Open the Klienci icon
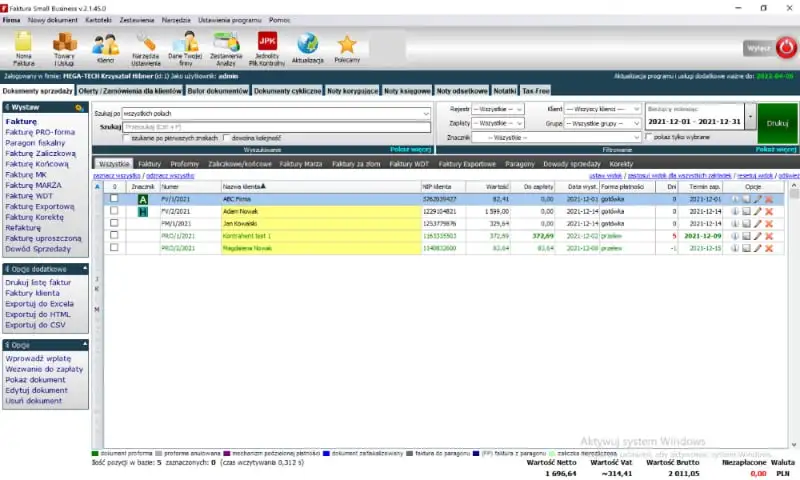 point(105,47)
